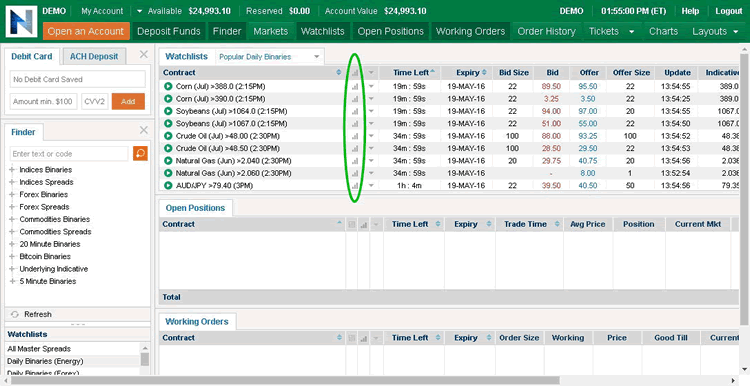Open the Watchlists navigation item
The height and width of the screenshot is (386, 750).
point(322,32)
